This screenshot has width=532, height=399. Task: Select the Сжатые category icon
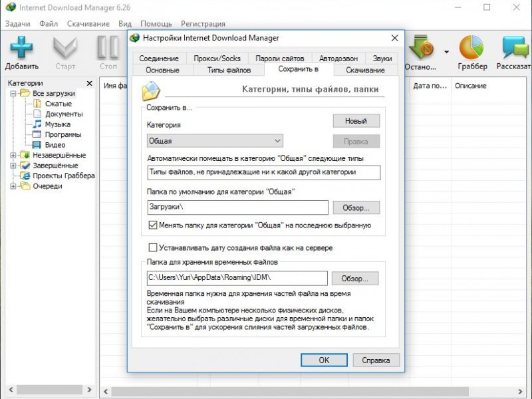click(37, 104)
